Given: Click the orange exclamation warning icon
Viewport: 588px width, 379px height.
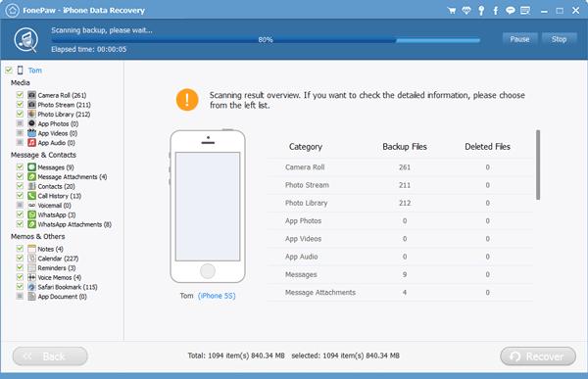Looking at the screenshot, I should click(x=187, y=100).
